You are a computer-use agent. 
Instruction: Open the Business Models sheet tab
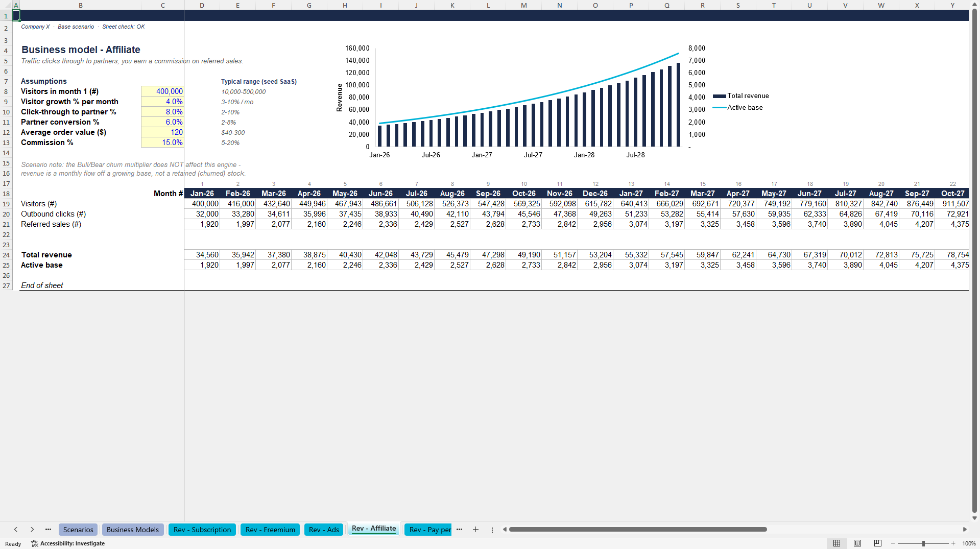(x=133, y=530)
